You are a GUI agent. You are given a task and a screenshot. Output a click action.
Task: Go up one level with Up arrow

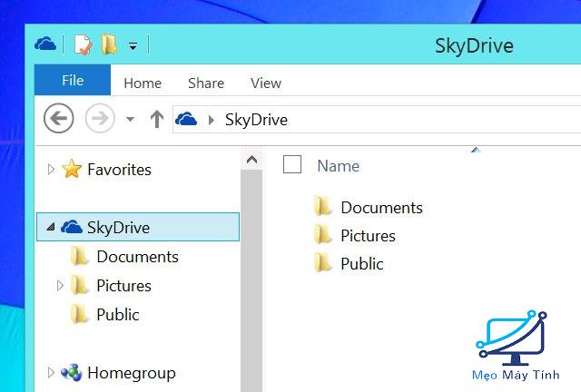(x=157, y=119)
